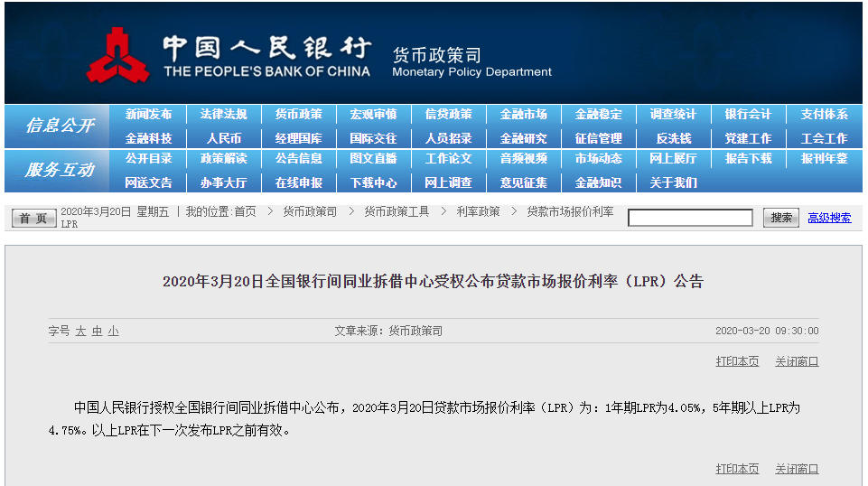
Task: Set font size to 小 (small)
Action: tap(113, 332)
